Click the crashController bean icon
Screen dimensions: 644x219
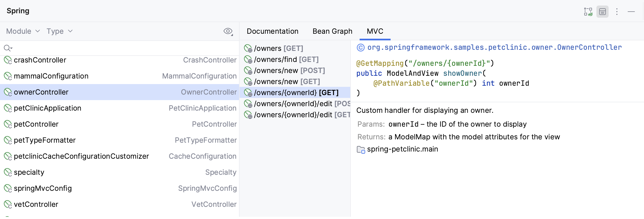[x=8, y=60]
